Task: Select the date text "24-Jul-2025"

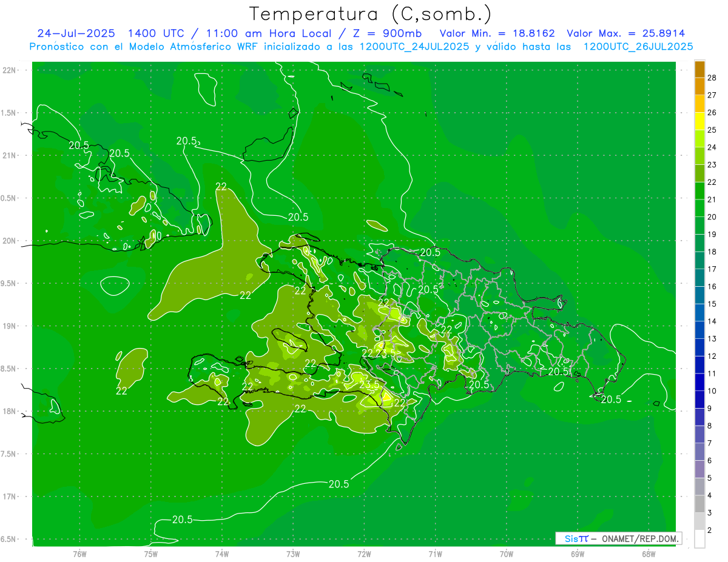Action: point(76,33)
